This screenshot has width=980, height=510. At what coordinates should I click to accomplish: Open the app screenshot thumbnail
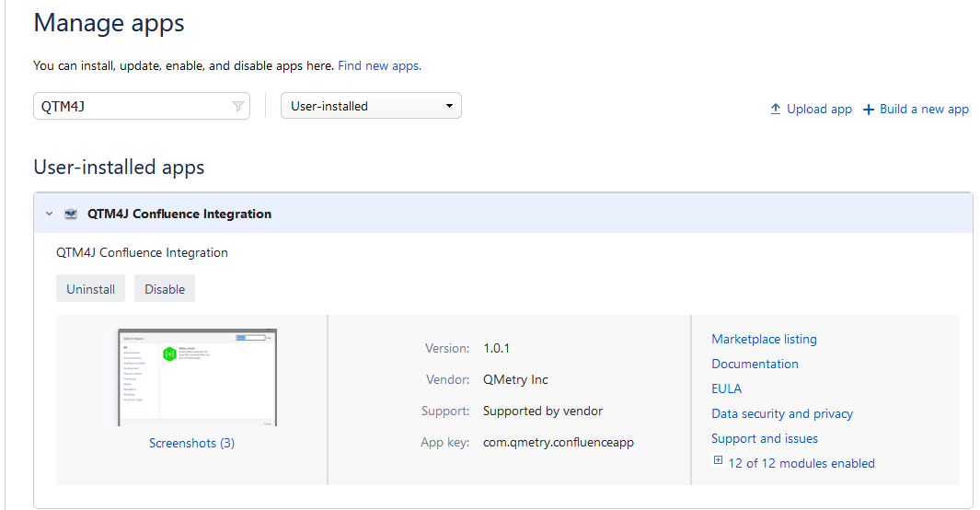tap(198, 377)
